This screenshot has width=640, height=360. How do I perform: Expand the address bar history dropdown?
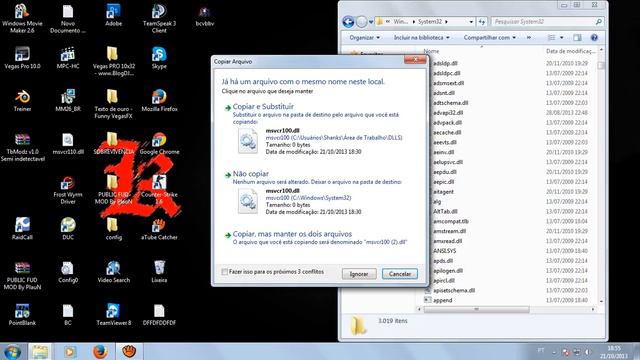(x=471, y=22)
